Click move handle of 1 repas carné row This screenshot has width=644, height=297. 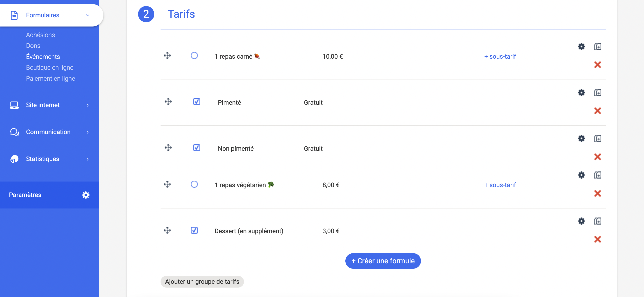[167, 55]
